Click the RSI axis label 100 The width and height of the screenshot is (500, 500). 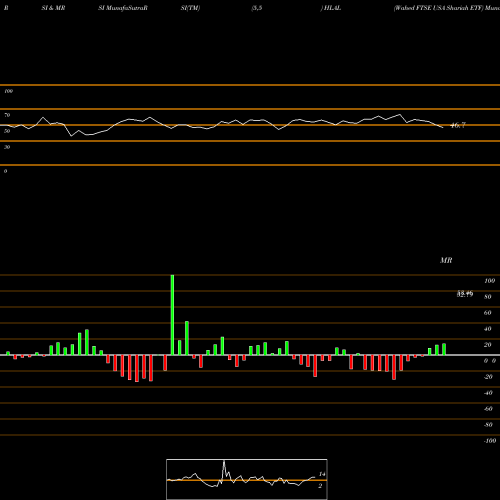coord(9,91)
